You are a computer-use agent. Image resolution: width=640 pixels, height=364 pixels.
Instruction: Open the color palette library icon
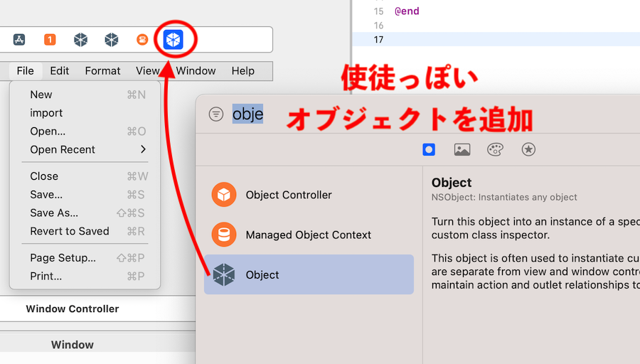click(495, 149)
